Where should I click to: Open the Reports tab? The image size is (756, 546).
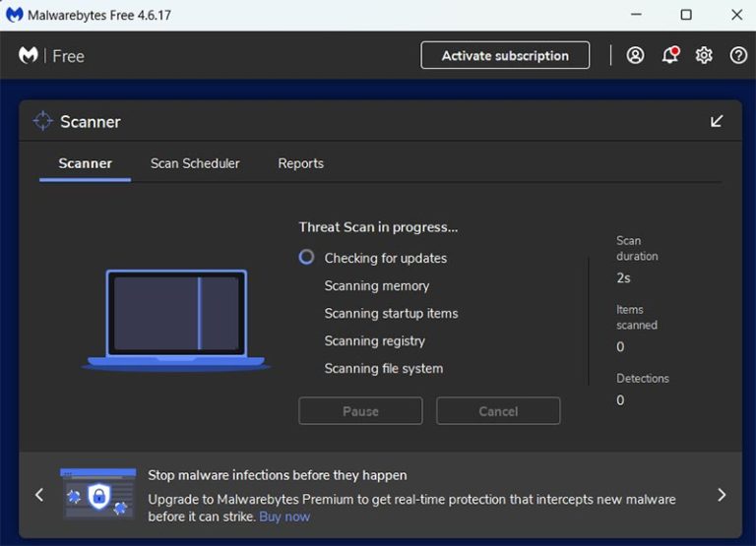point(300,163)
